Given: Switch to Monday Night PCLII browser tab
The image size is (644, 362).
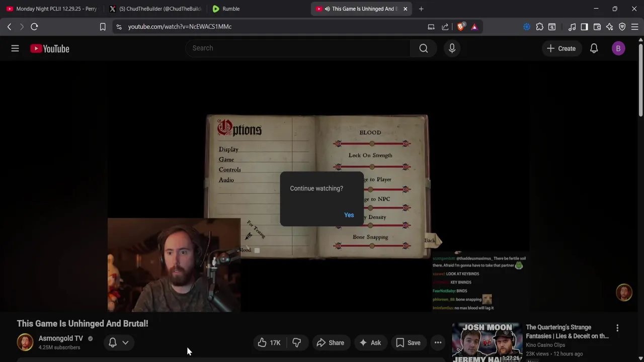Looking at the screenshot, I should [52, 9].
